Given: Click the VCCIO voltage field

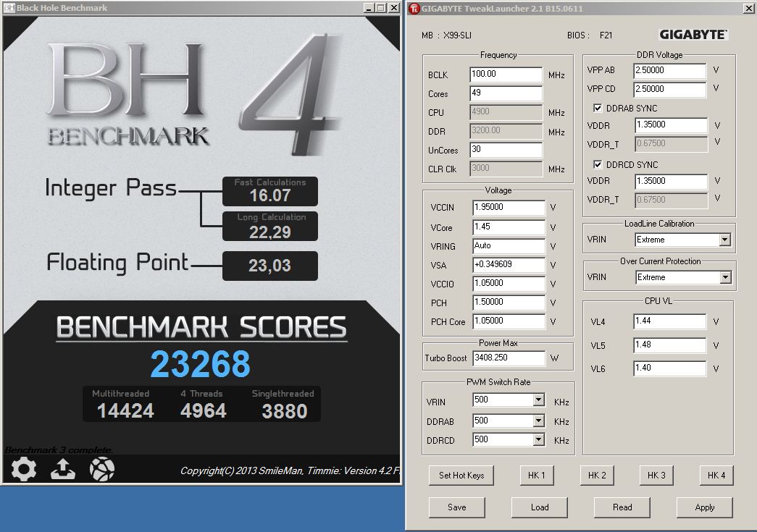Looking at the screenshot, I should point(509,284).
